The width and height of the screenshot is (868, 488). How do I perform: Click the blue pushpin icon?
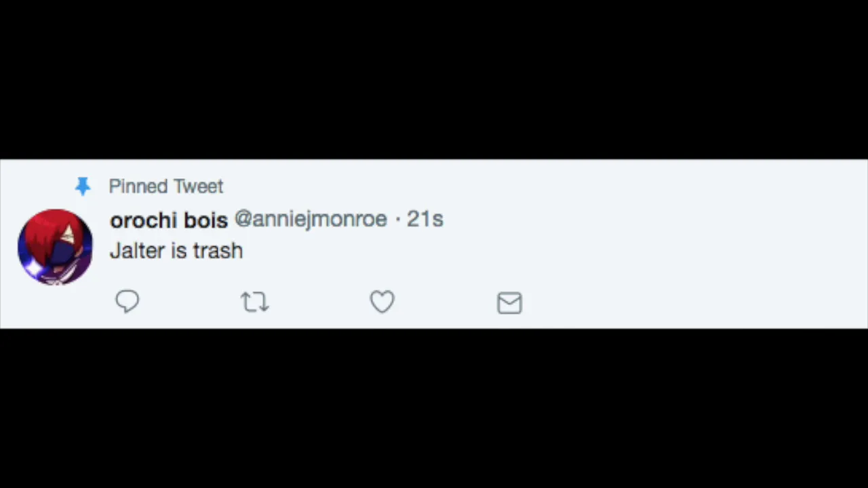click(83, 186)
